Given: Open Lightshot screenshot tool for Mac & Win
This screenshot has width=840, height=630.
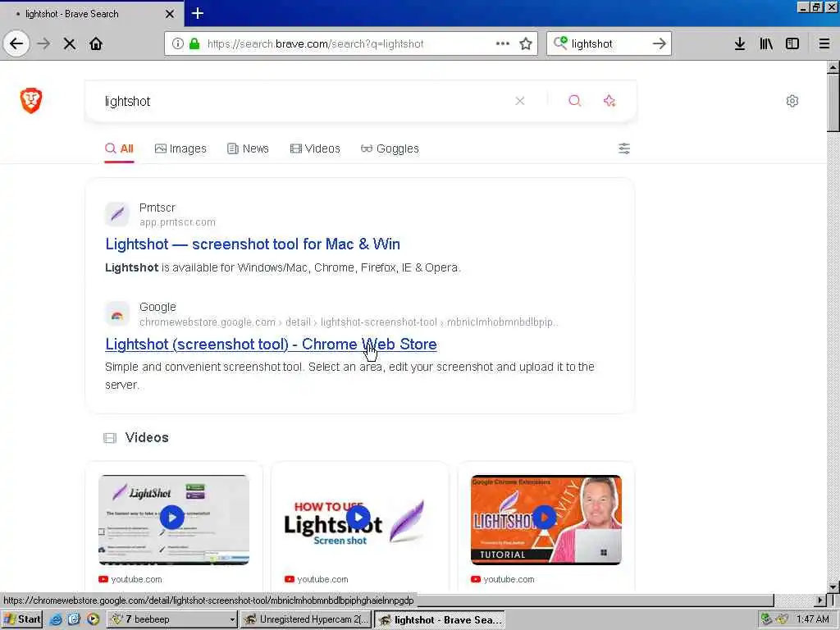Looking at the screenshot, I should 253,244.
